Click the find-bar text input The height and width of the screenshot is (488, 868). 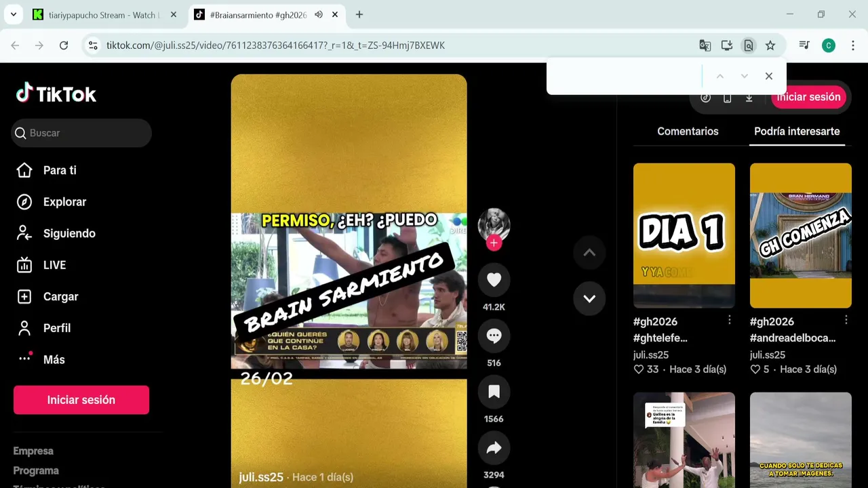click(x=626, y=76)
